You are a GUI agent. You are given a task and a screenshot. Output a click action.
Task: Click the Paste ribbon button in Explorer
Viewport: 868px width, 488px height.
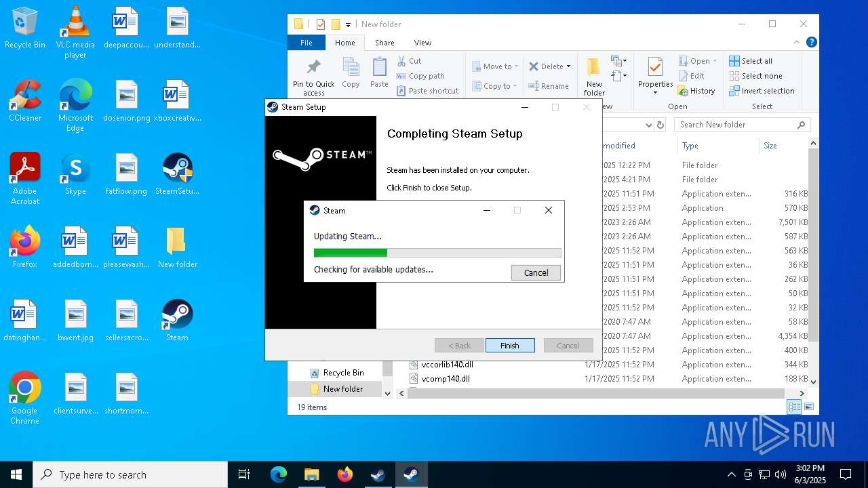(379, 73)
